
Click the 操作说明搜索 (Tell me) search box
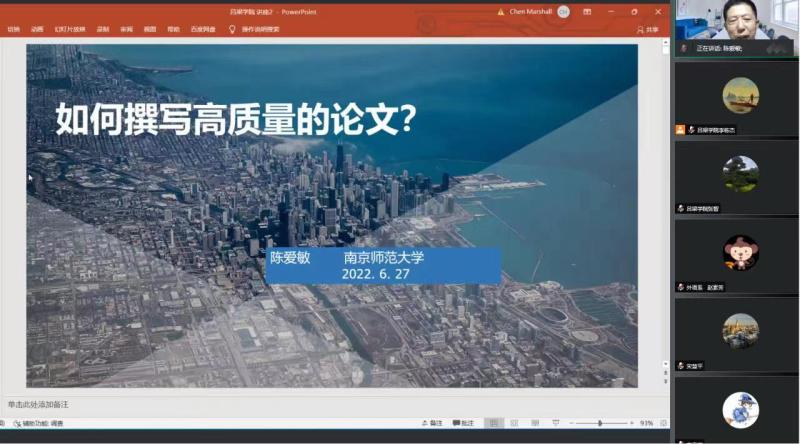[260, 30]
